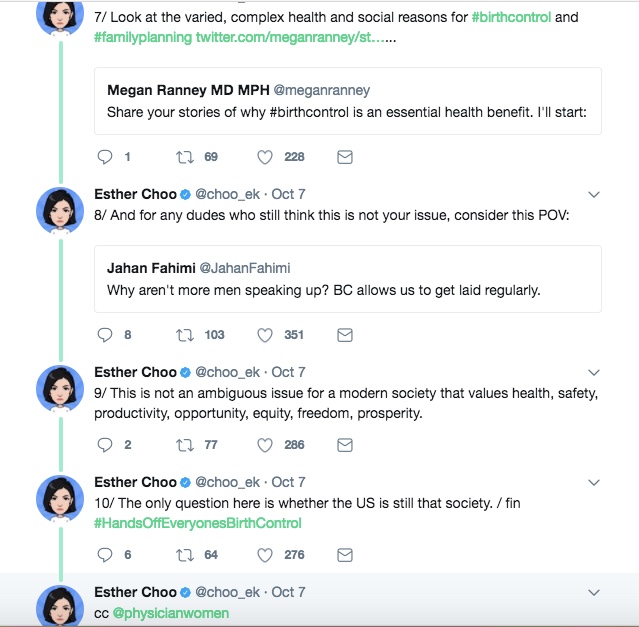639x627 pixels.
Task: Reply to the 10/ tweet ending with fin
Action: [104, 555]
